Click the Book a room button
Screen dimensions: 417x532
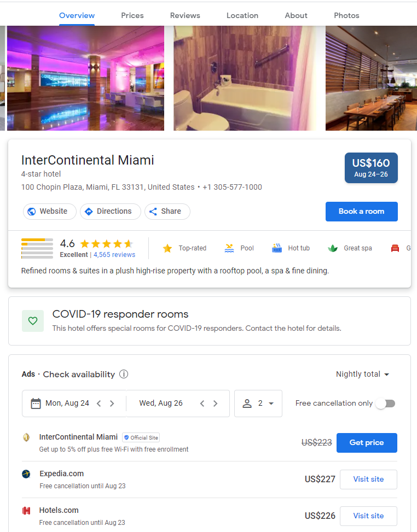click(x=361, y=212)
